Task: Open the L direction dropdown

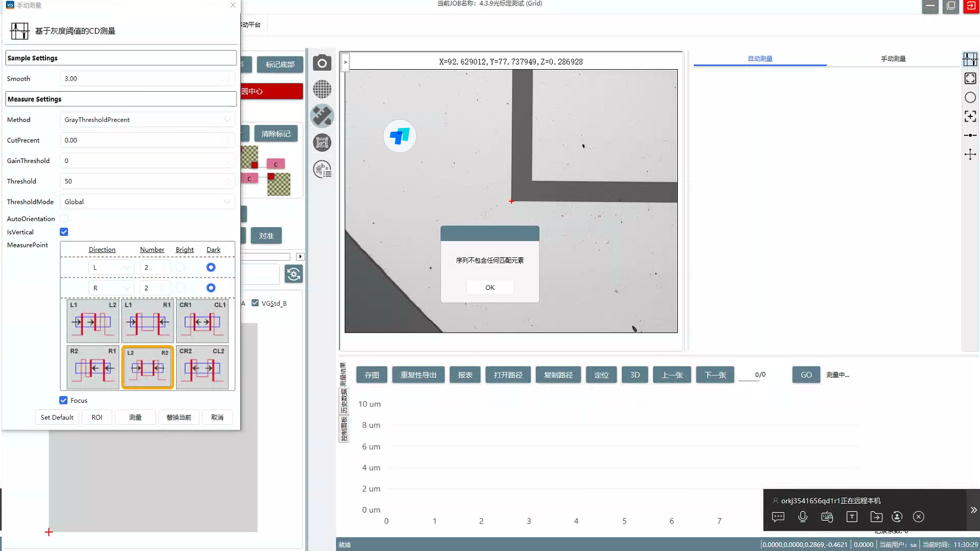Action: (x=111, y=268)
